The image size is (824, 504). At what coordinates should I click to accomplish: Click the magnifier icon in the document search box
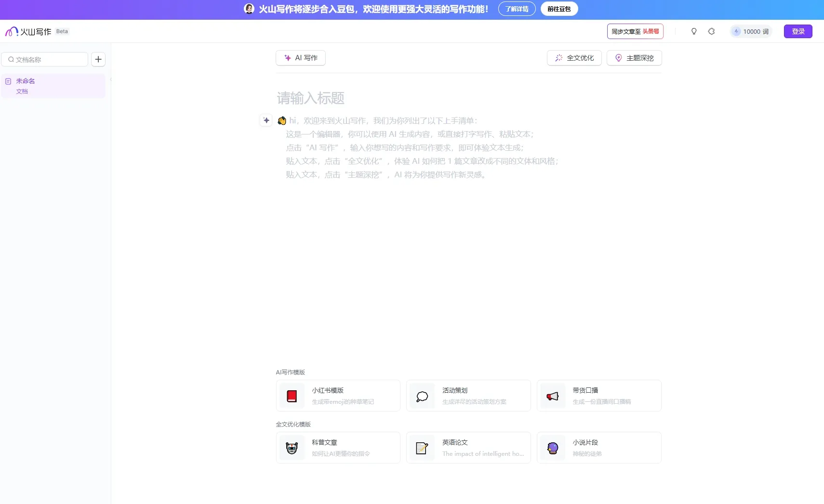[x=12, y=59]
